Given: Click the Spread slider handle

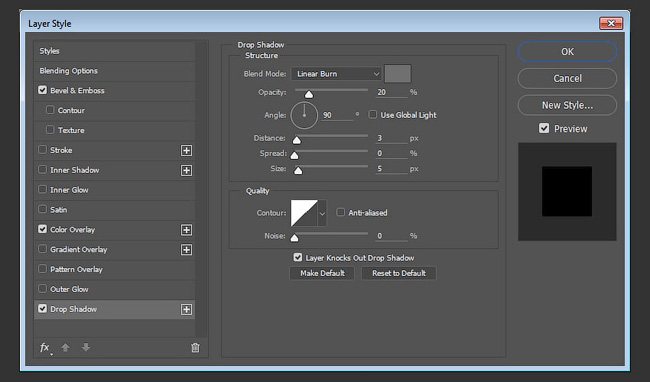Looking at the screenshot, I should coord(294,156).
